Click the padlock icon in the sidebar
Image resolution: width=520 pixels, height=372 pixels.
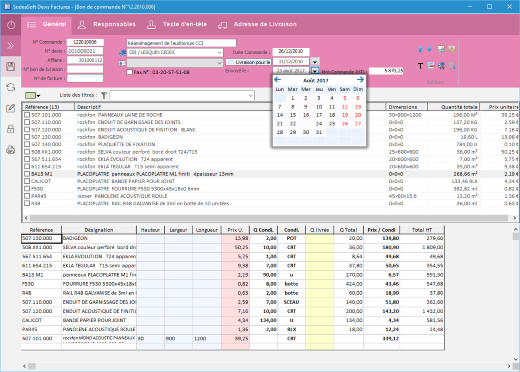coord(11,129)
